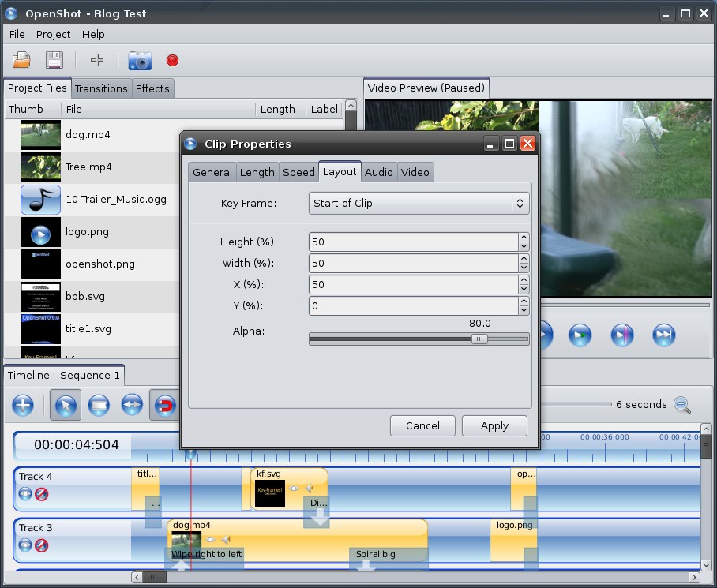This screenshot has height=588, width=717.
Task: Open the Project menu
Action: point(53,35)
